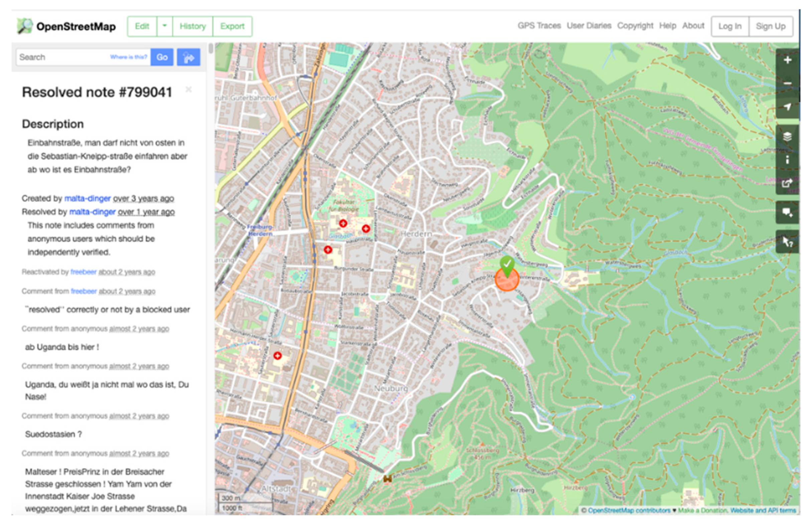
Task: Activate the Query features cursor icon
Action: (787, 242)
